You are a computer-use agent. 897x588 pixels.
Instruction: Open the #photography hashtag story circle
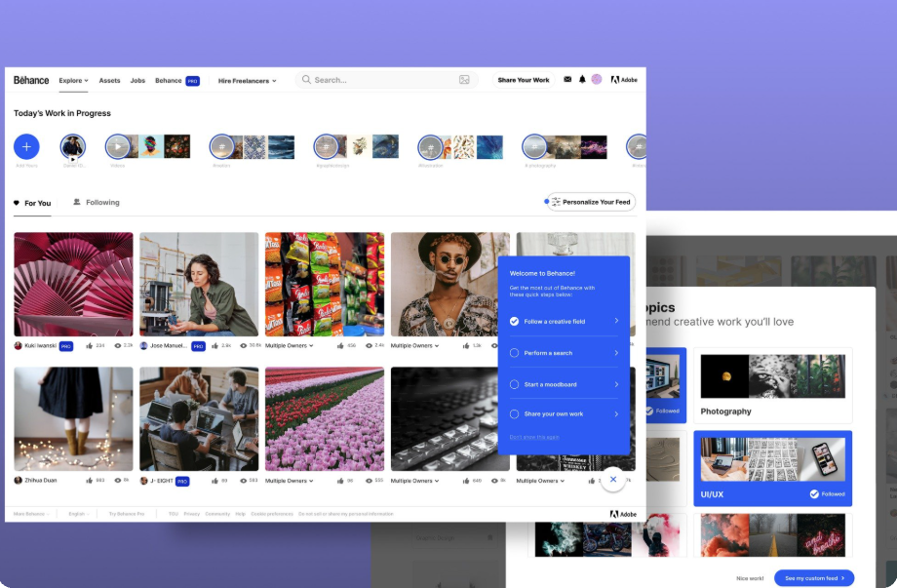pyautogui.click(x=534, y=147)
